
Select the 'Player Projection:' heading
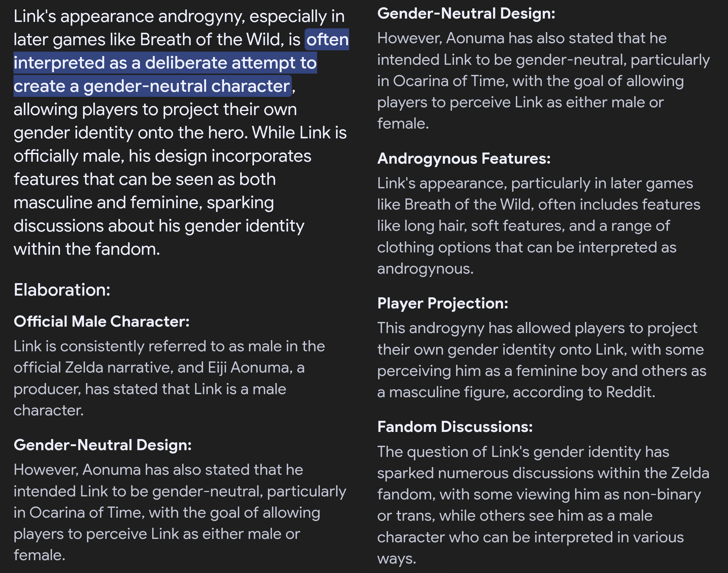point(442,303)
